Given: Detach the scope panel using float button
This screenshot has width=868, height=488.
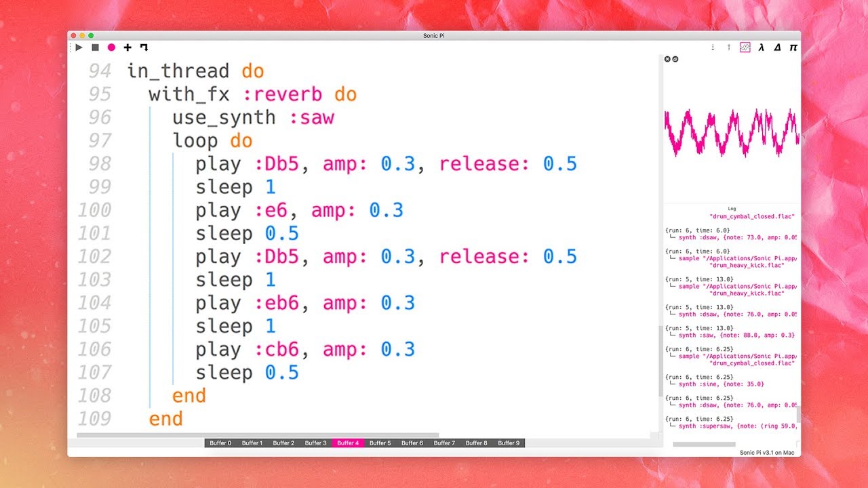Looking at the screenshot, I should point(675,60).
